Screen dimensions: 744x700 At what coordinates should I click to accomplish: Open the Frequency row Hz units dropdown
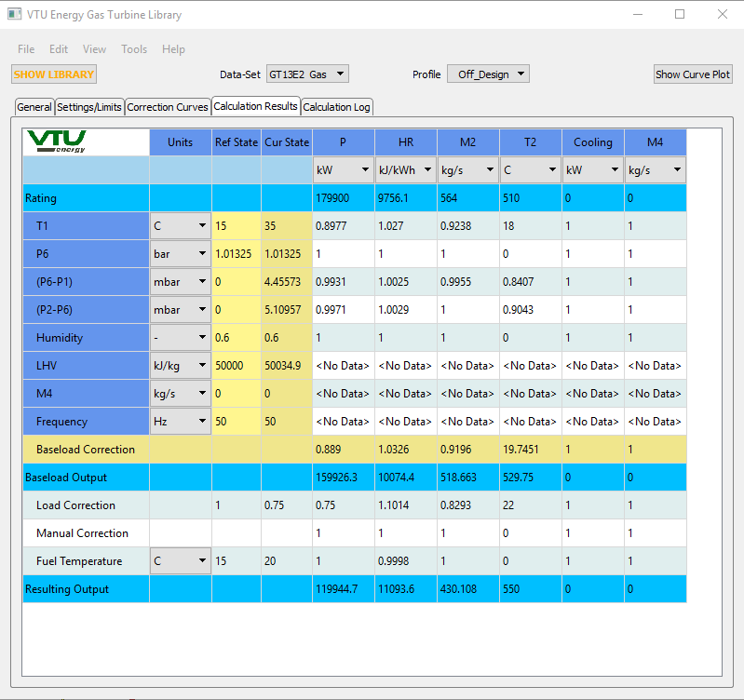pos(181,422)
